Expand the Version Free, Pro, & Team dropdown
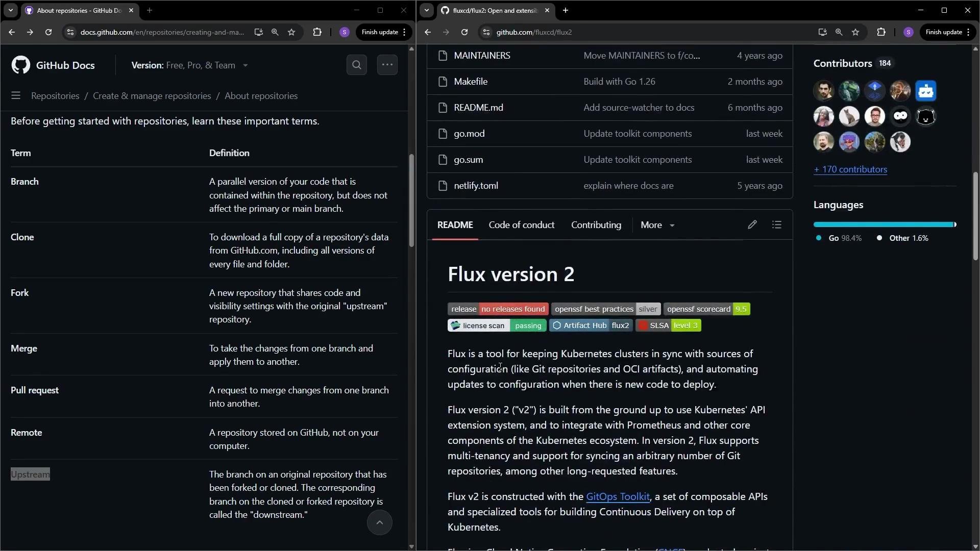 pyautogui.click(x=189, y=65)
